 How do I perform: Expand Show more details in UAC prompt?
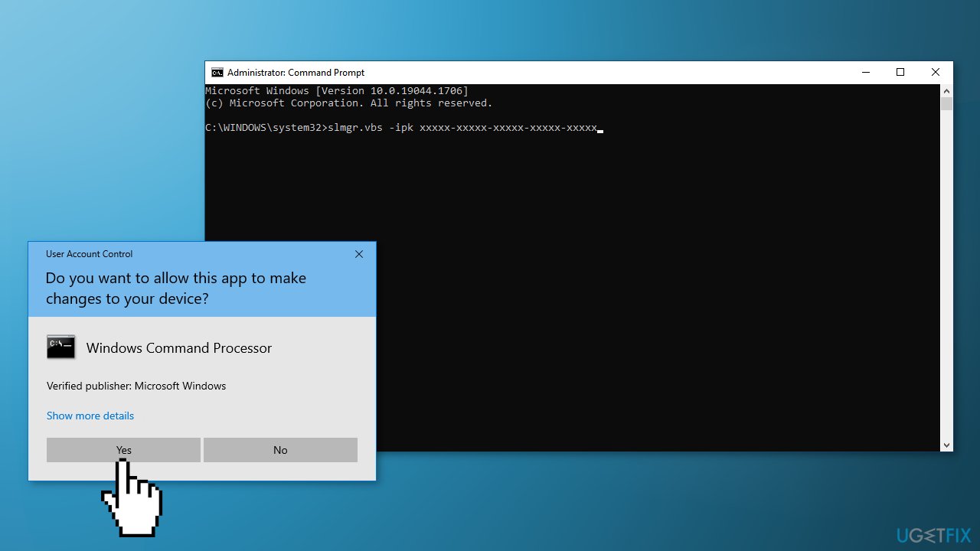pos(90,416)
